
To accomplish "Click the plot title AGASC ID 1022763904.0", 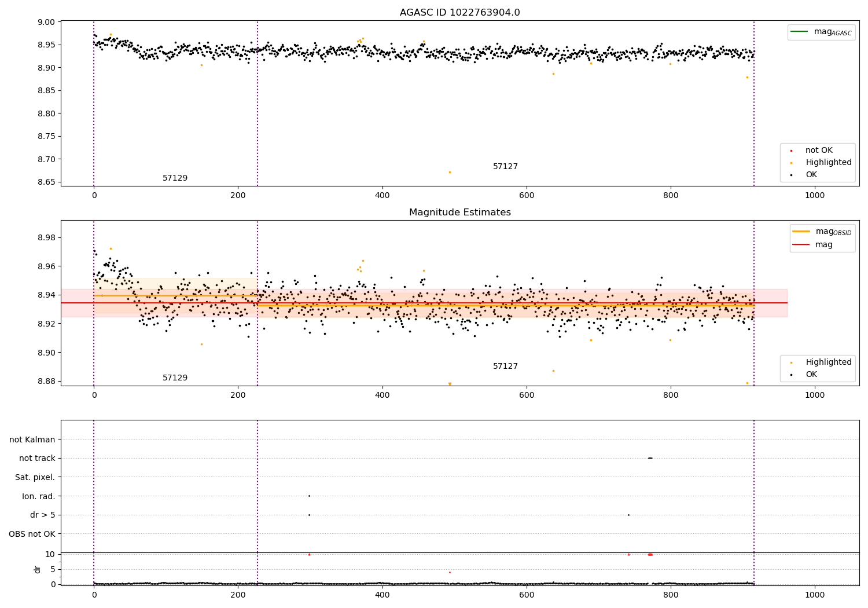I will [459, 13].
